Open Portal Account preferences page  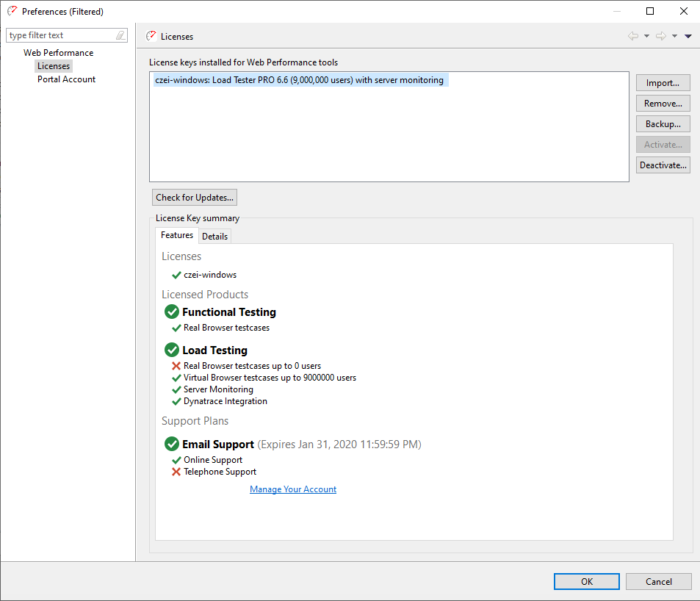pyautogui.click(x=67, y=79)
